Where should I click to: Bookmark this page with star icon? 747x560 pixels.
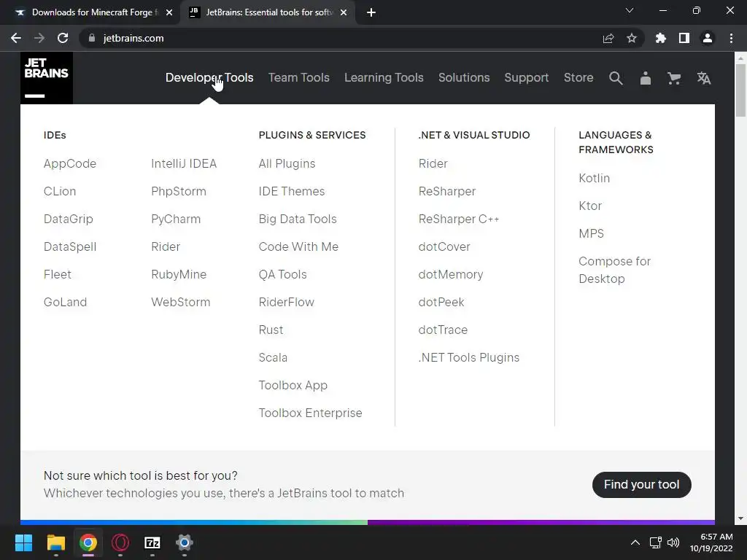(x=632, y=38)
